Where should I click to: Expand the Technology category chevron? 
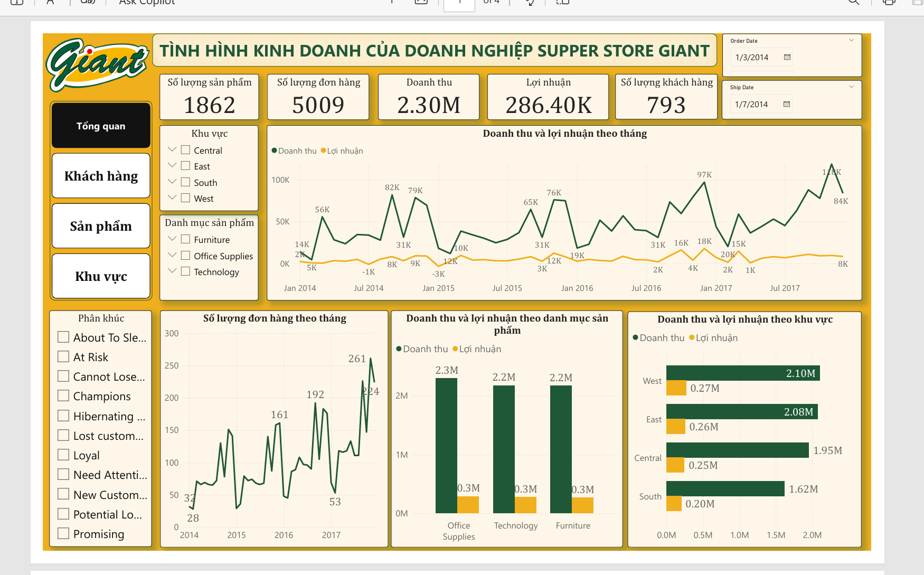click(x=172, y=271)
